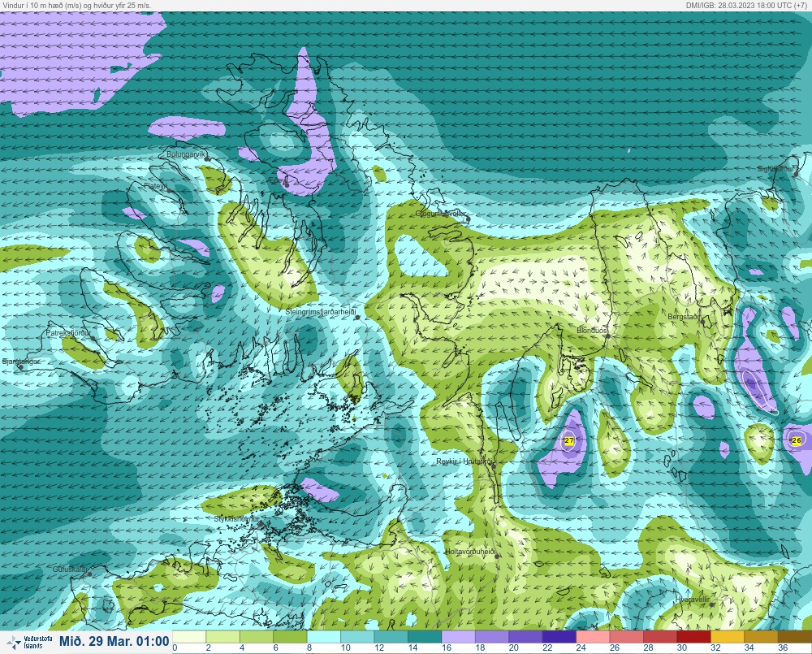Click the yellow 27 gust marker

click(568, 441)
